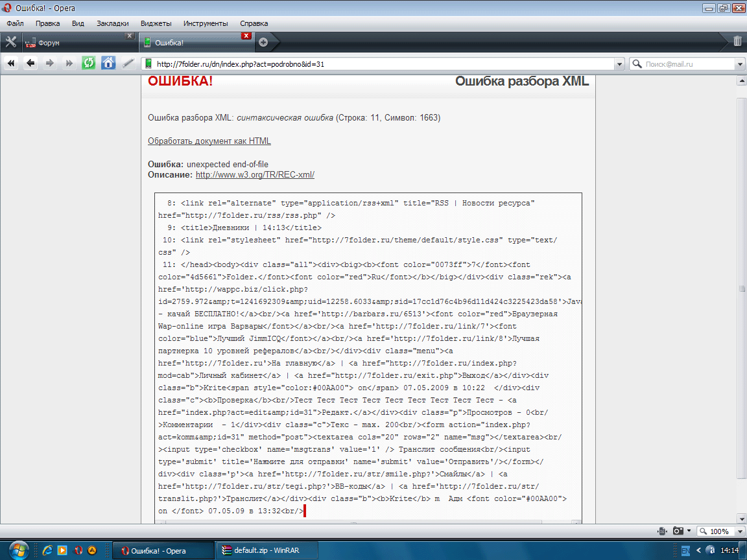Image resolution: width=747 pixels, height=560 pixels.
Task: Open the image display mode dropdown arrow
Action: [x=689, y=531]
